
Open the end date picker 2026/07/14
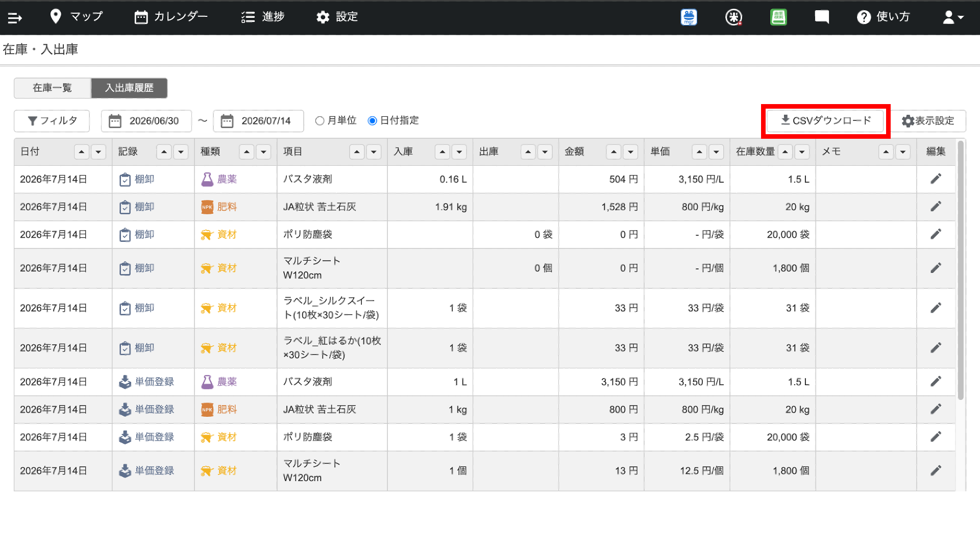258,121
